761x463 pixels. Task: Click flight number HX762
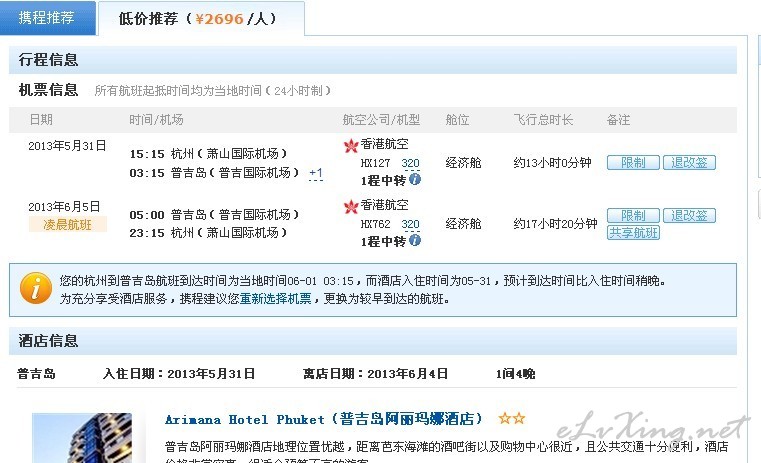pos(375,224)
